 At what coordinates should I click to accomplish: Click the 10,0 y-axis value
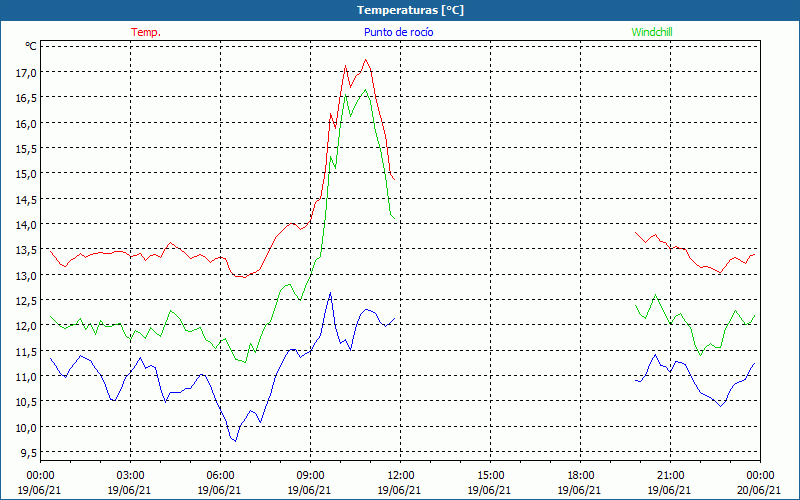click(26, 427)
